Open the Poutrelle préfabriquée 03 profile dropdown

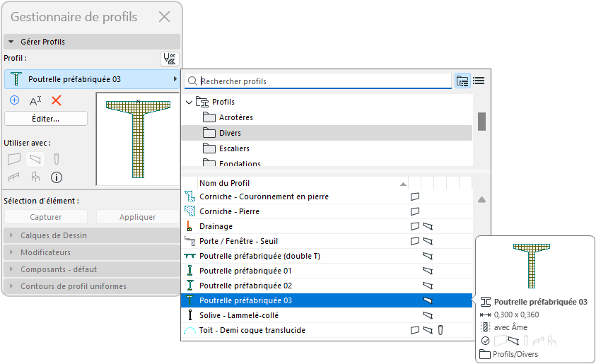(92, 79)
